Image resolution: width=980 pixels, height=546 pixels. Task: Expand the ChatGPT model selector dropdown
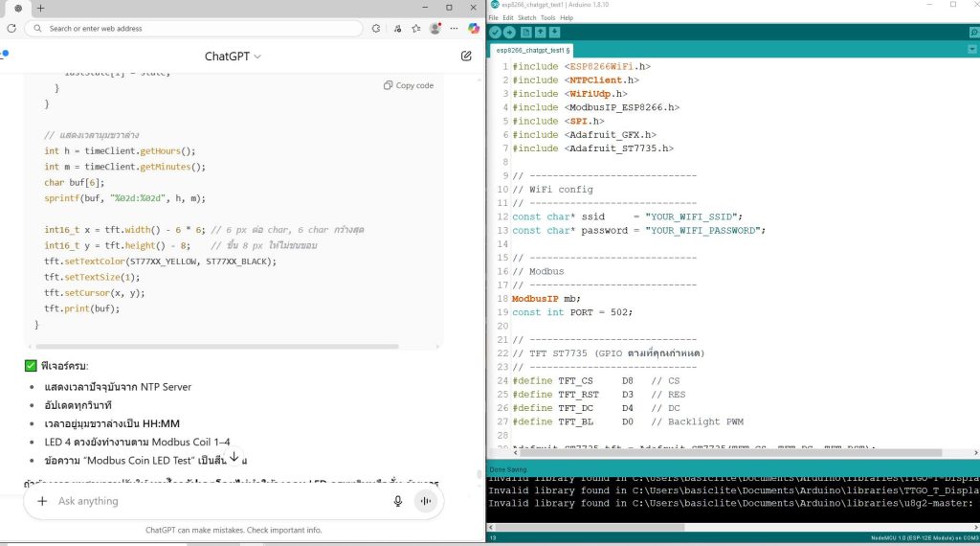click(233, 57)
